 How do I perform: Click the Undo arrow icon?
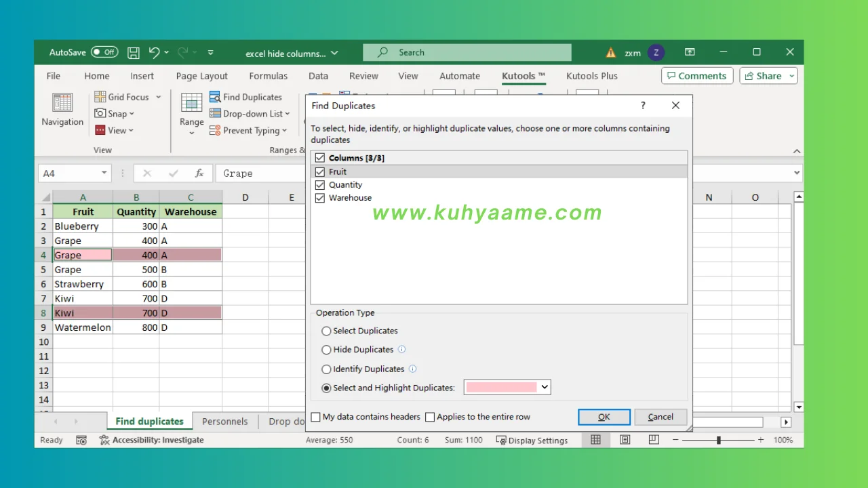click(x=154, y=52)
